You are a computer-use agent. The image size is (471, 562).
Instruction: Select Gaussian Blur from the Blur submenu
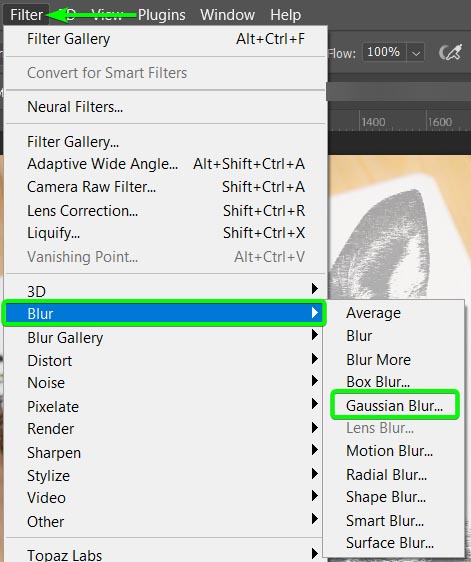pyautogui.click(x=394, y=406)
